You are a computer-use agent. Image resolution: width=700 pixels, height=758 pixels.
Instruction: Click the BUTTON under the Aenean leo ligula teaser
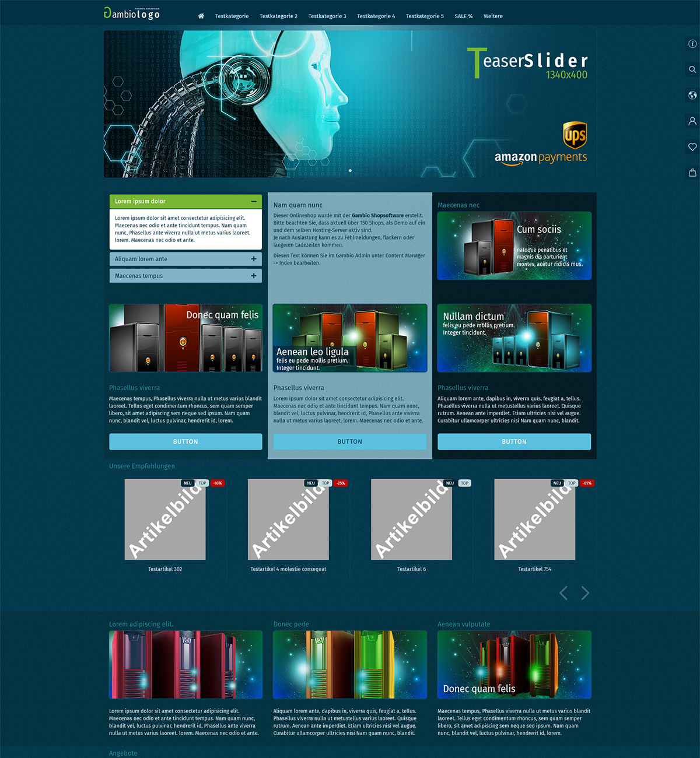coord(349,441)
